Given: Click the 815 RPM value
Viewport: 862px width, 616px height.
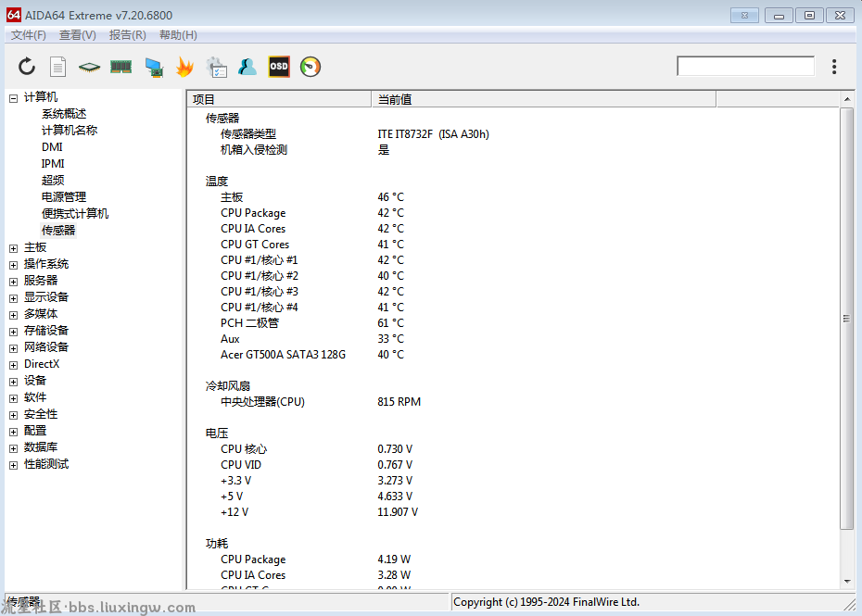Looking at the screenshot, I should [x=399, y=402].
